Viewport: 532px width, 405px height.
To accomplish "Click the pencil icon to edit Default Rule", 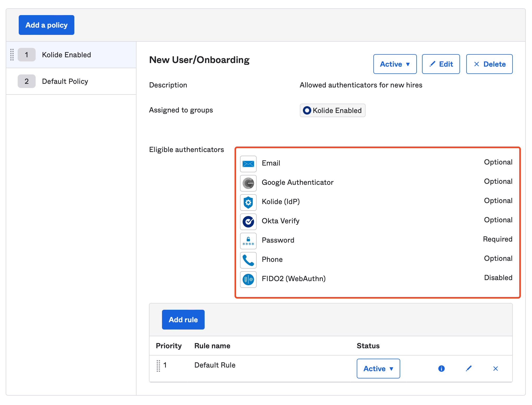I will [469, 369].
